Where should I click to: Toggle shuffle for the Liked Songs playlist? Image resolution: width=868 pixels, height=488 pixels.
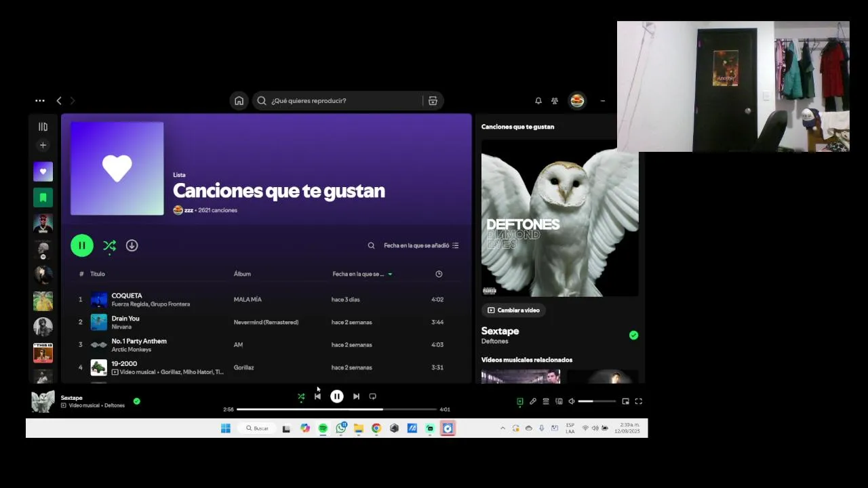pyautogui.click(x=109, y=246)
